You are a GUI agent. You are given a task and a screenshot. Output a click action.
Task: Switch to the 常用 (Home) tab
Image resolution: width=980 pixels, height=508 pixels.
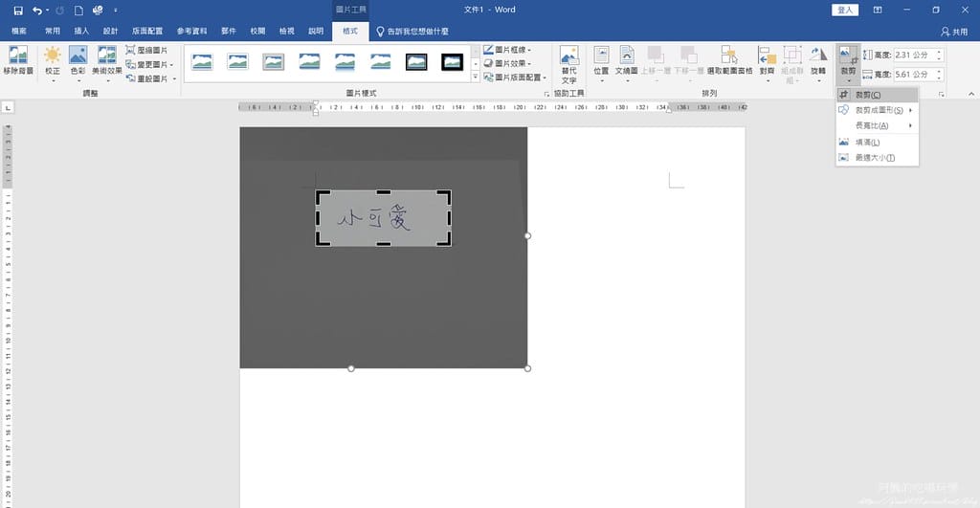pos(53,32)
